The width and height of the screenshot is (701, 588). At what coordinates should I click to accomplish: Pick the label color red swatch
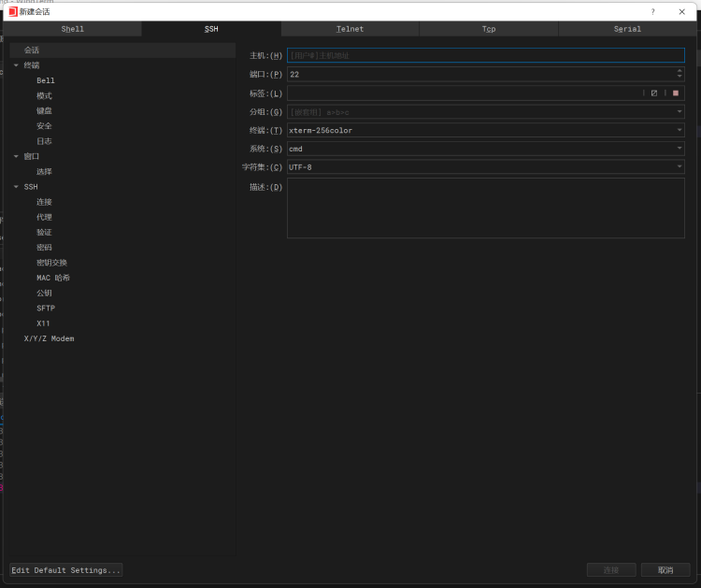tap(676, 93)
